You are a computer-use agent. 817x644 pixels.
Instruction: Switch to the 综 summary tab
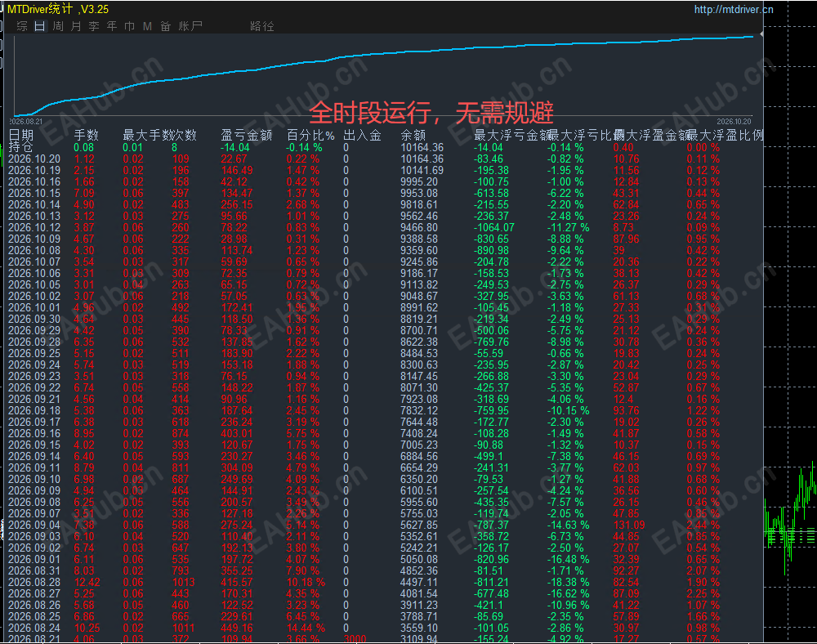point(22,26)
